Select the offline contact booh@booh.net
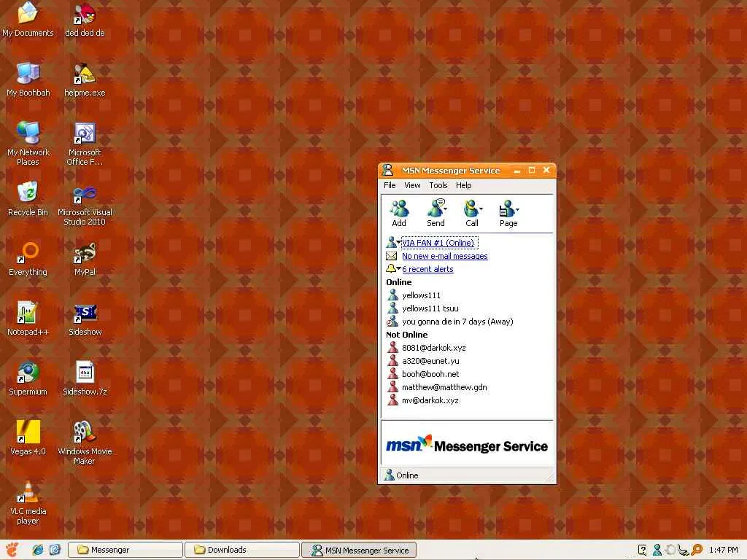 point(430,374)
